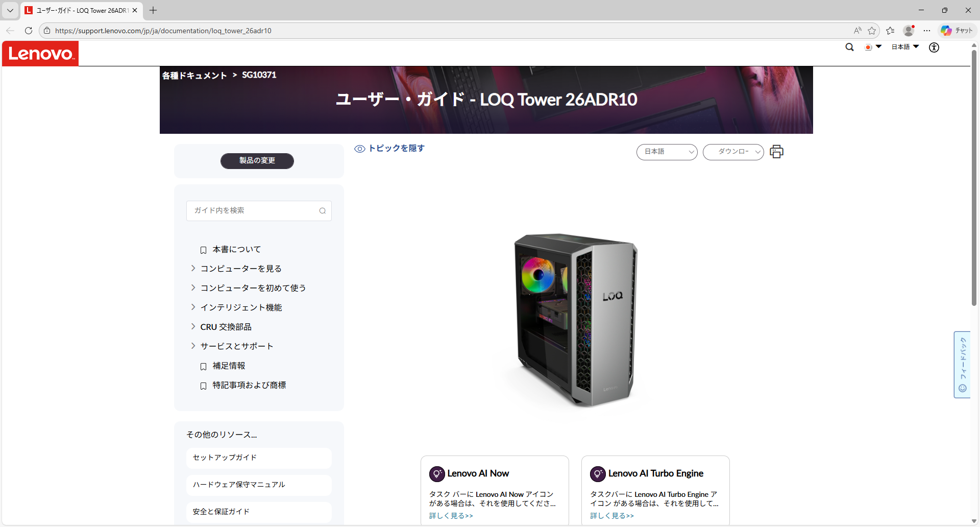Open Copilot chat button

[x=957, y=31]
